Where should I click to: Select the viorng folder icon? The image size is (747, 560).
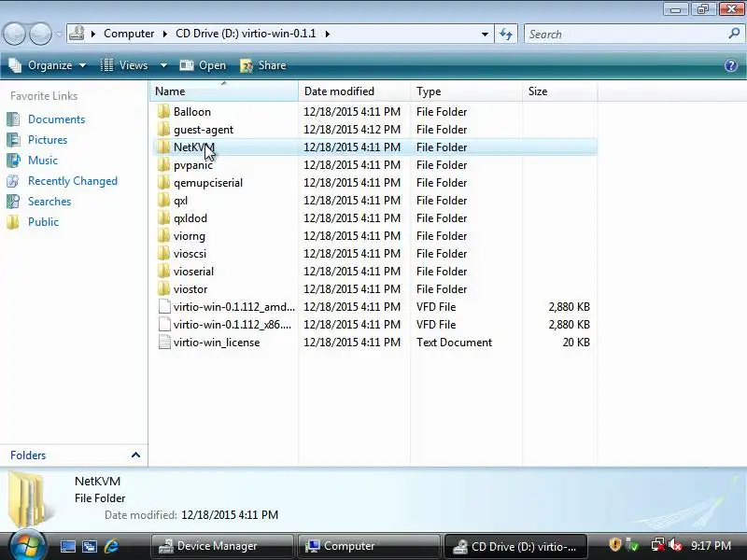tap(163, 236)
